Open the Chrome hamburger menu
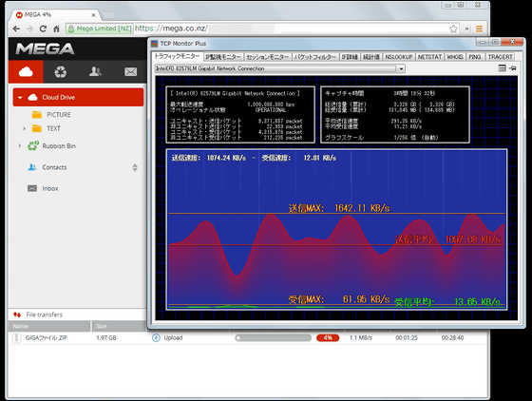Image resolution: width=532 pixels, height=401 pixels. [x=479, y=29]
